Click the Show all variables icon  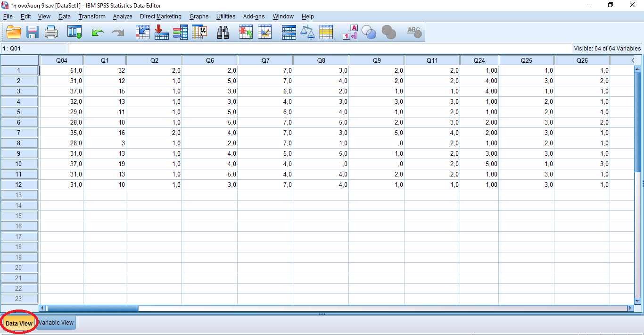[x=389, y=32]
